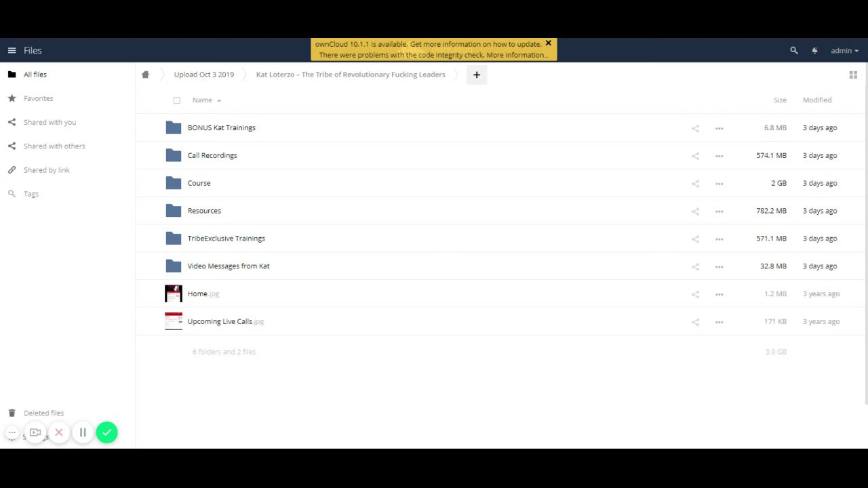
Task: Open more actions for Resources
Action: point(719,211)
